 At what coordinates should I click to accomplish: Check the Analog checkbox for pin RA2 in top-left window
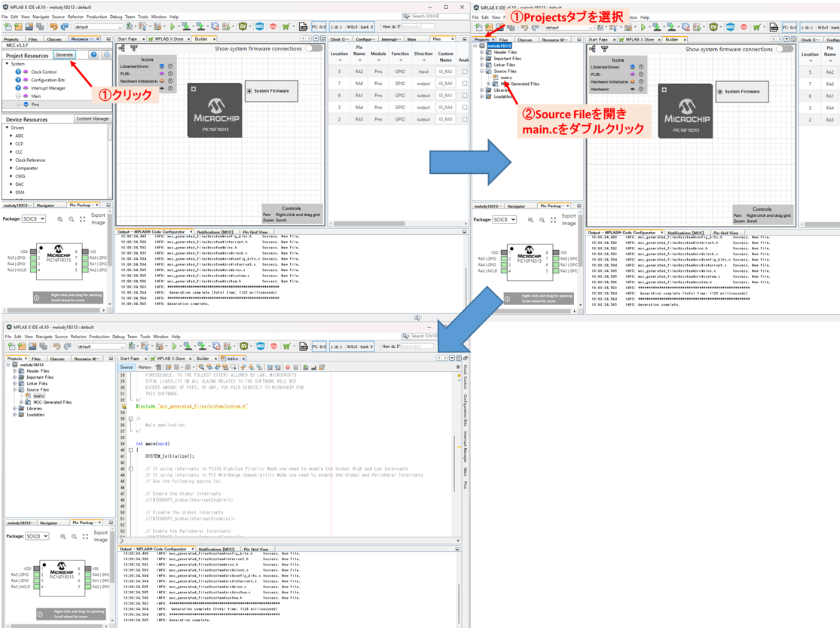[464, 72]
